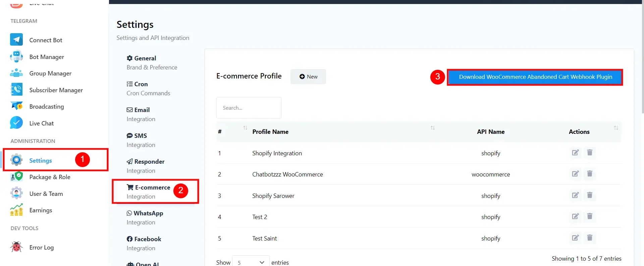Screen dimensions: 644x266
Task: Open Error Log bug icon
Action: coord(16,247)
